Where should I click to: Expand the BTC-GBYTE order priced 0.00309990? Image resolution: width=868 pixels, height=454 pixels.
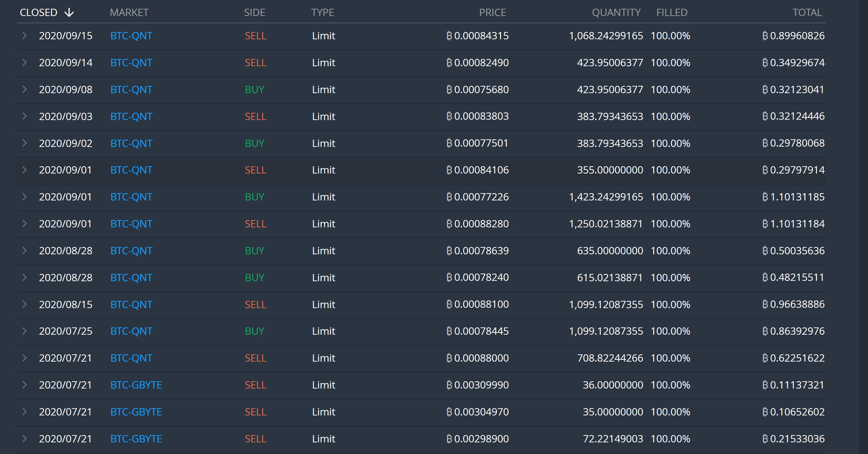(24, 385)
